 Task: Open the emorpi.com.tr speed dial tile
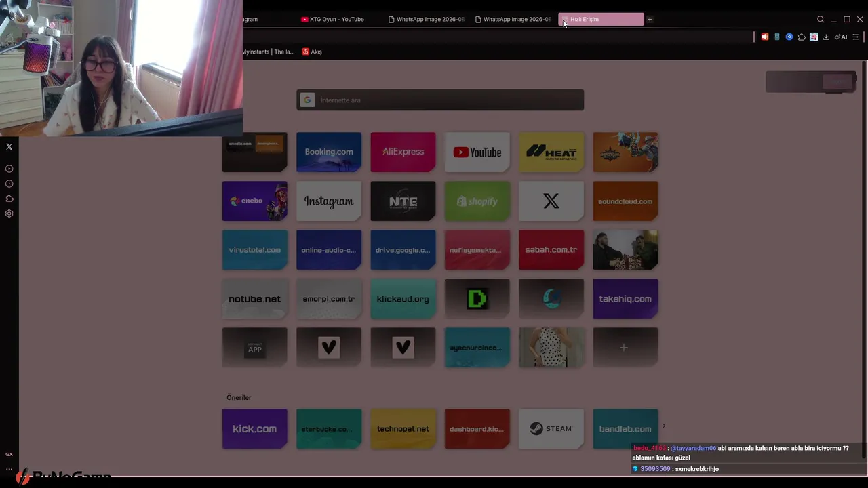pyautogui.click(x=329, y=299)
